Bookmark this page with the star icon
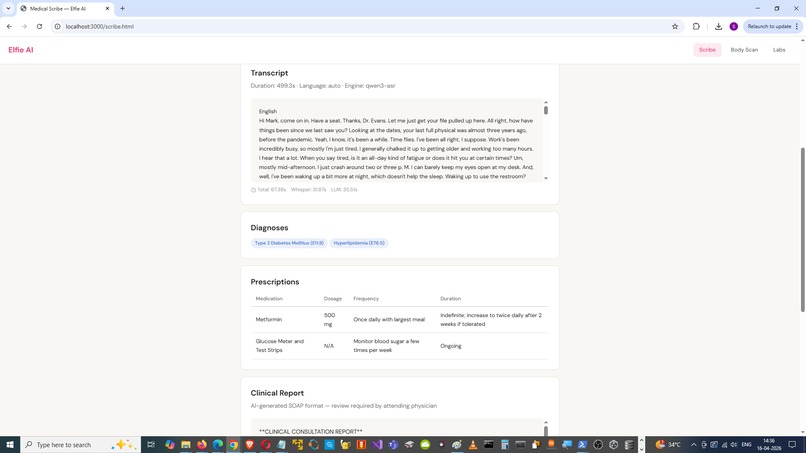806x453 pixels. coord(675,26)
